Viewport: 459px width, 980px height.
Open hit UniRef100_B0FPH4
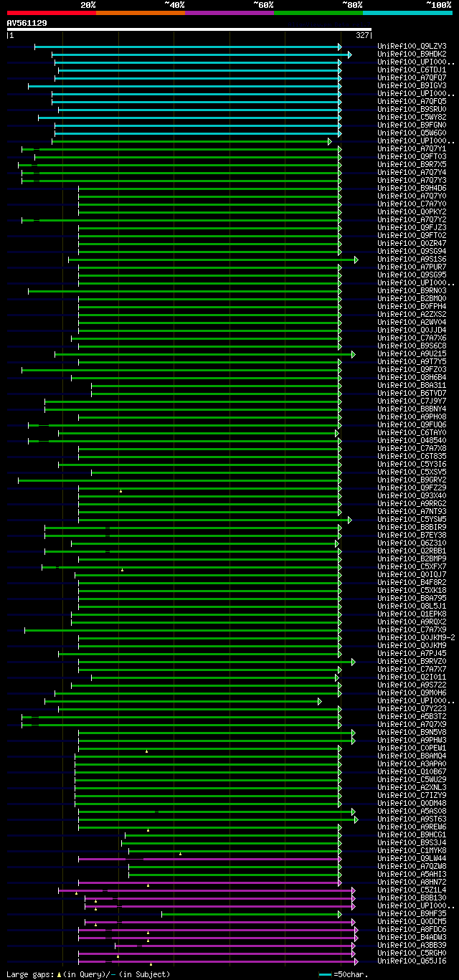(412, 307)
